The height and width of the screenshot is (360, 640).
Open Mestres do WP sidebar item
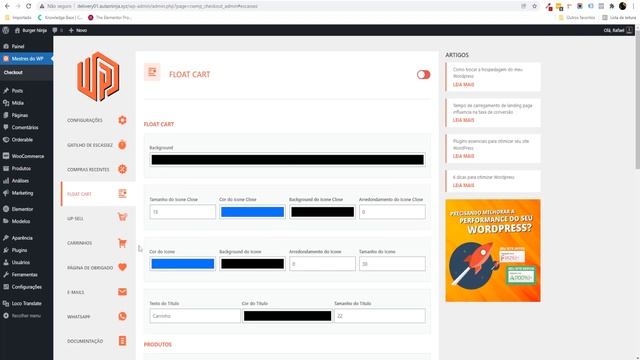pyautogui.click(x=27, y=59)
